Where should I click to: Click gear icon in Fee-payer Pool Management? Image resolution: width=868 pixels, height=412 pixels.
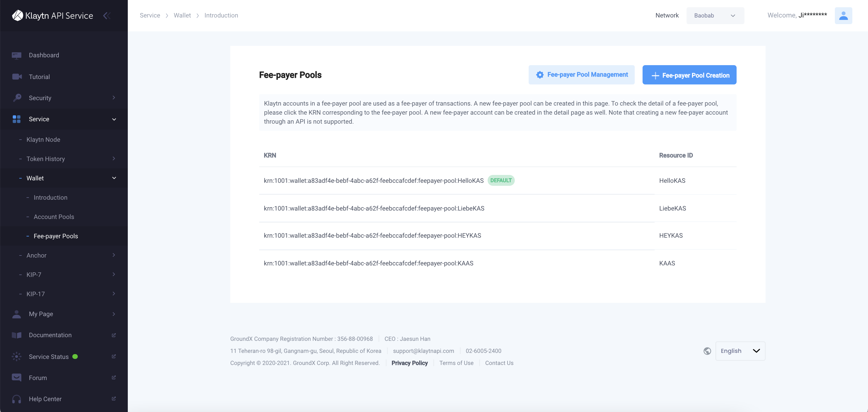[540, 75]
